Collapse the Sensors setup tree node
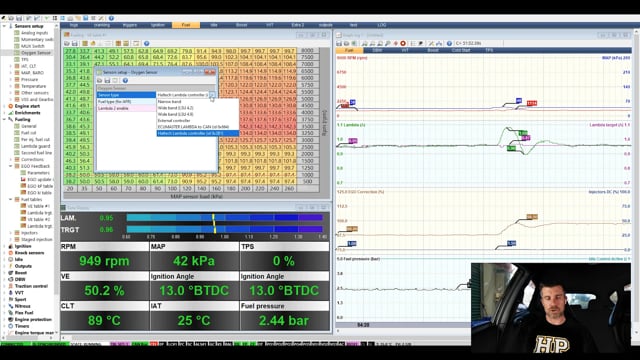This screenshot has width=640, height=360. (x=4, y=26)
